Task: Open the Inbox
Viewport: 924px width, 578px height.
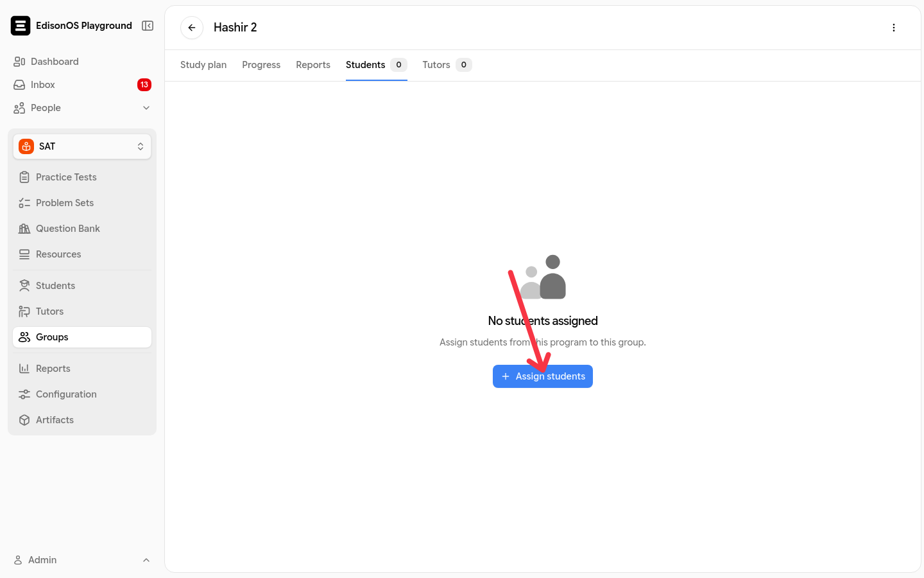Action: [x=82, y=85]
